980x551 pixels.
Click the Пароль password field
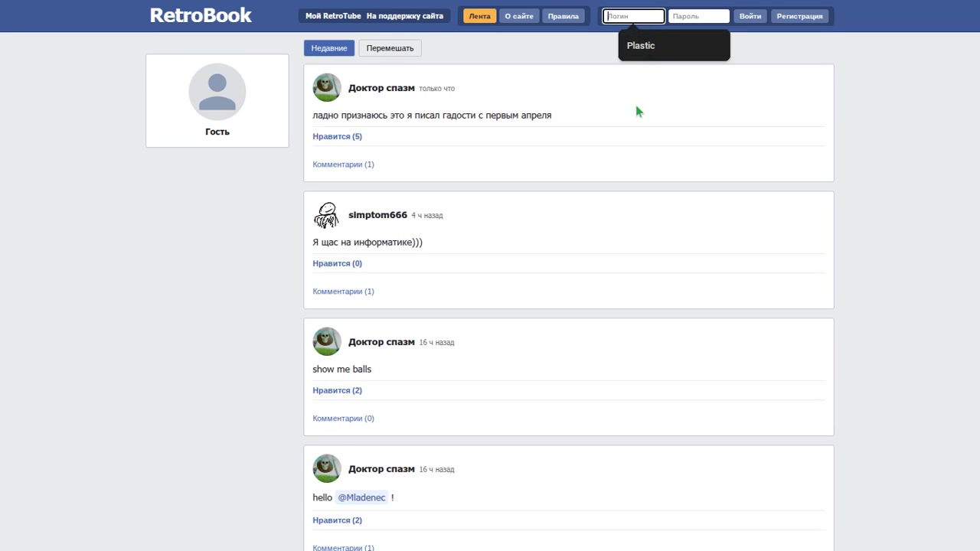(698, 16)
